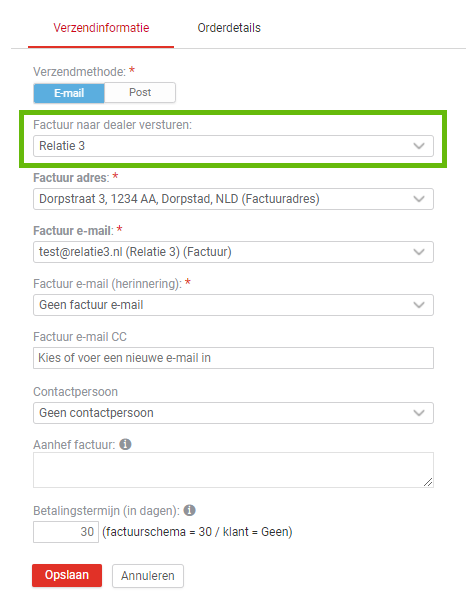Open the Factuur adres dropdown
This screenshot has width=475, height=614.
click(x=233, y=199)
